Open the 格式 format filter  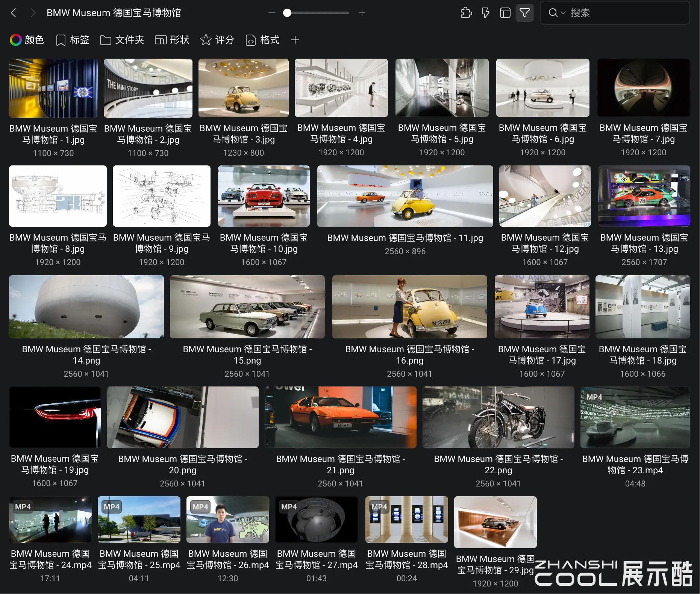(x=262, y=40)
